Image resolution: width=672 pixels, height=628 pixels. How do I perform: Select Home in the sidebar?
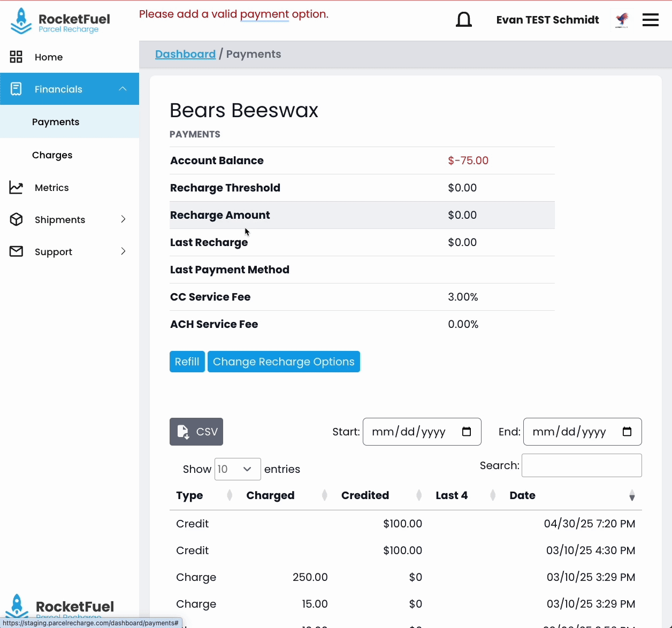click(x=48, y=57)
